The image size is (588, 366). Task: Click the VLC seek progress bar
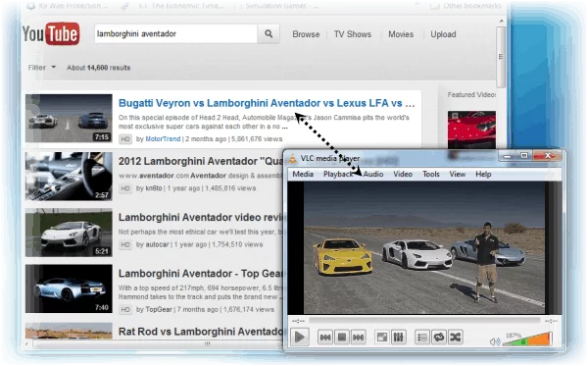[x=424, y=321]
